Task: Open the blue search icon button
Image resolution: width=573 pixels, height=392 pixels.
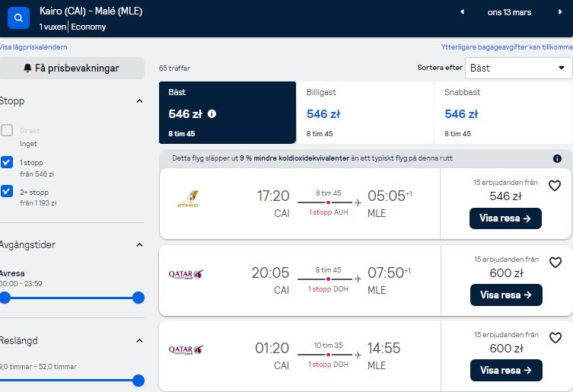Action: 18,18
